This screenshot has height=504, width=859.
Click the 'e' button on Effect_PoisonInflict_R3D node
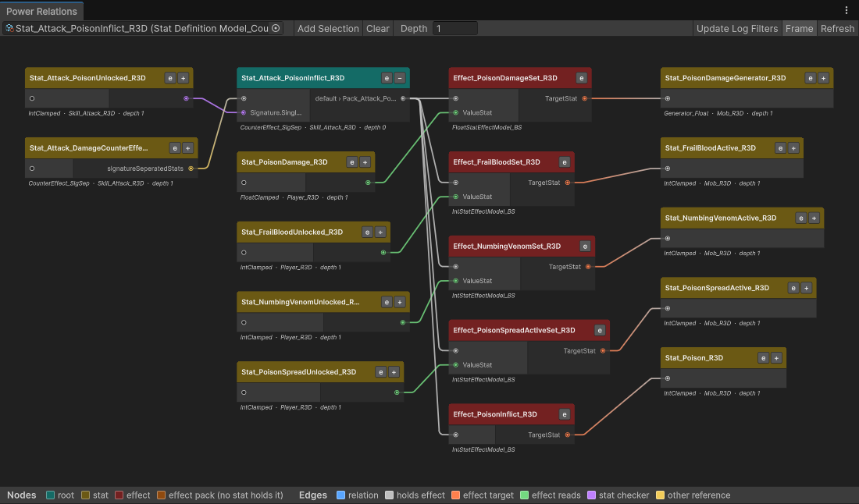tap(565, 415)
